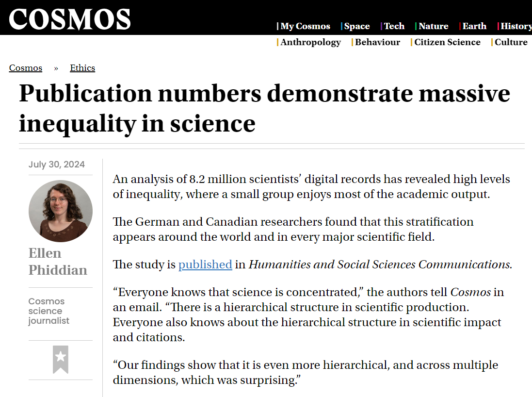Select the Nature menu item

[433, 26]
